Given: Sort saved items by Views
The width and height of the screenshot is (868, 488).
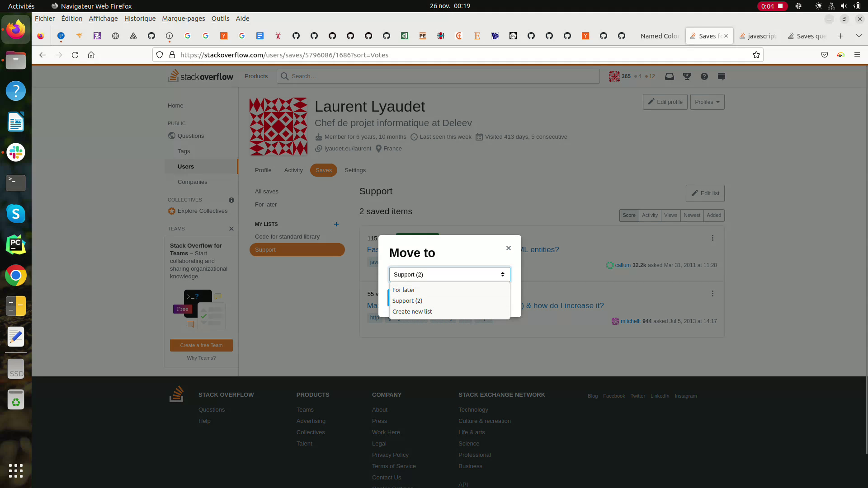Looking at the screenshot, I should click(x=670, y=215).
